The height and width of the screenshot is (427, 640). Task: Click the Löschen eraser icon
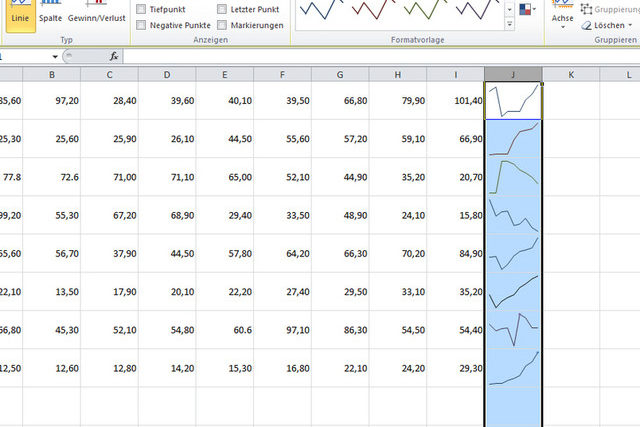coord(588,23)
